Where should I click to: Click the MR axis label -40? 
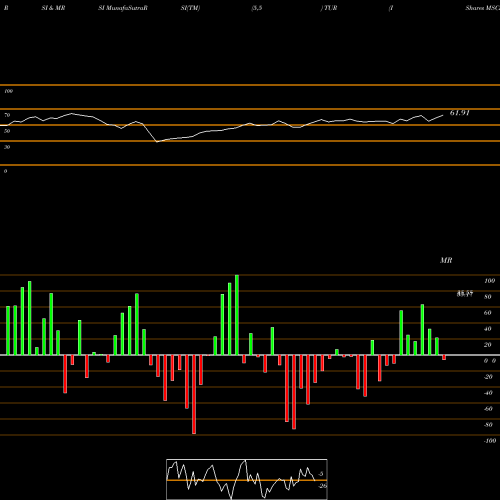point(488,393)
